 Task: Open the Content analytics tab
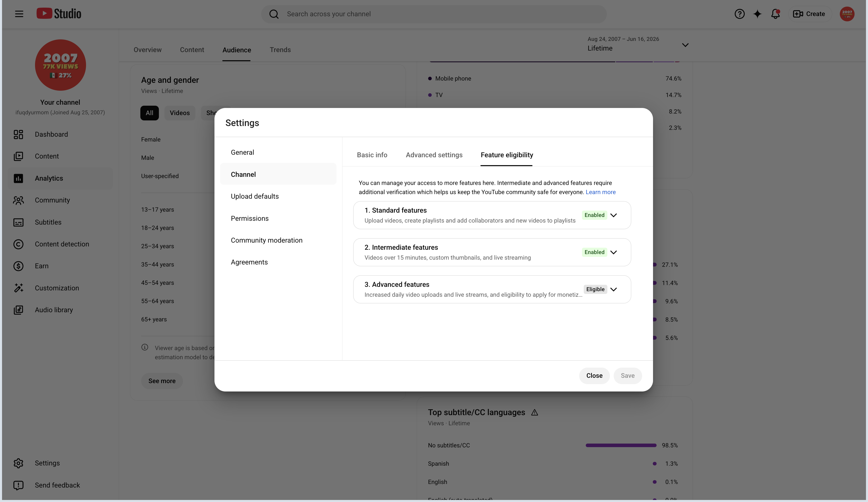(192, 50)
